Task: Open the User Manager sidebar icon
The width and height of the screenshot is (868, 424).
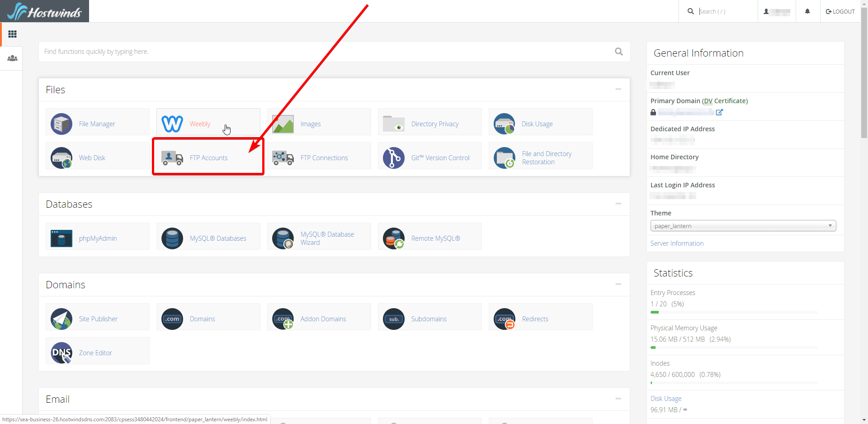Action: (12, 58)
